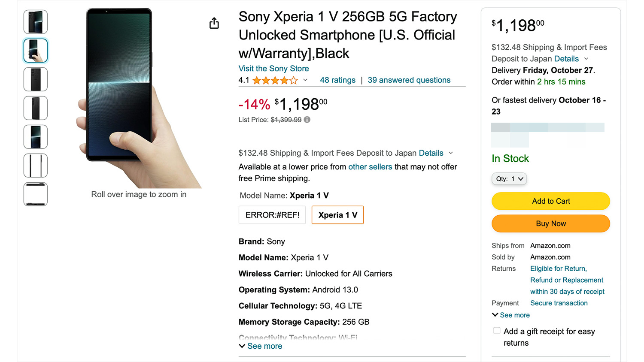Click the info icon next to List Price
This screenshot has height=362, width=644.
[x=307, y=120]
